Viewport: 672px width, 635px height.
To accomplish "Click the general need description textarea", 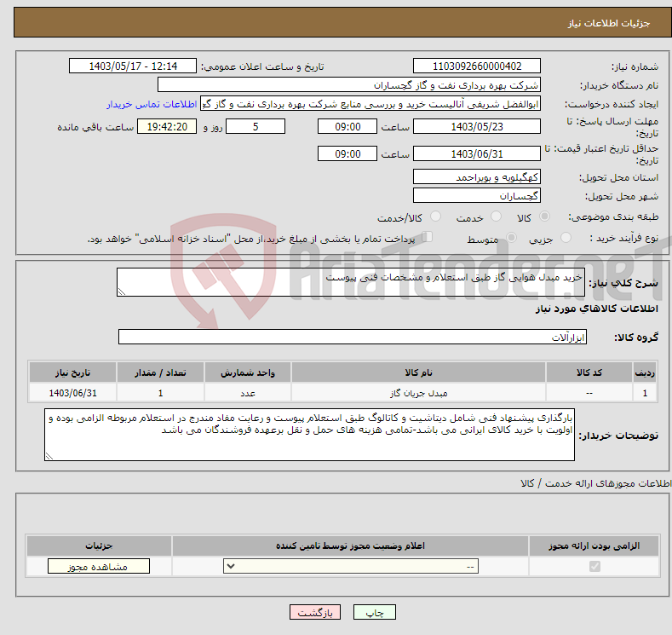I will (x=351, y=282).
